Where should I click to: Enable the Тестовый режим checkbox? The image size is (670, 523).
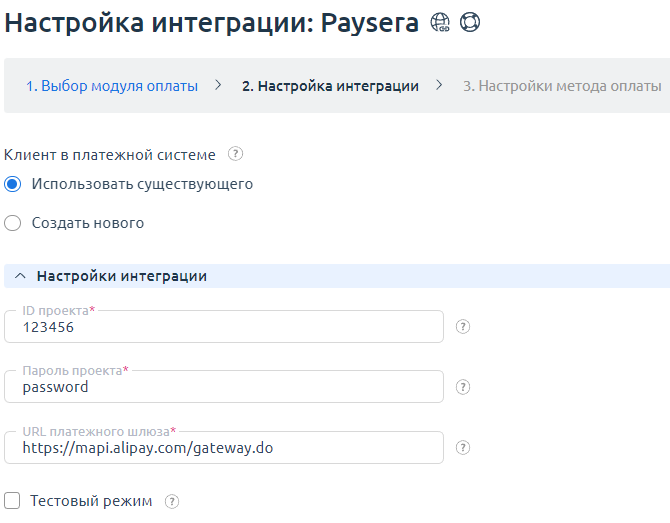point(13,501)
